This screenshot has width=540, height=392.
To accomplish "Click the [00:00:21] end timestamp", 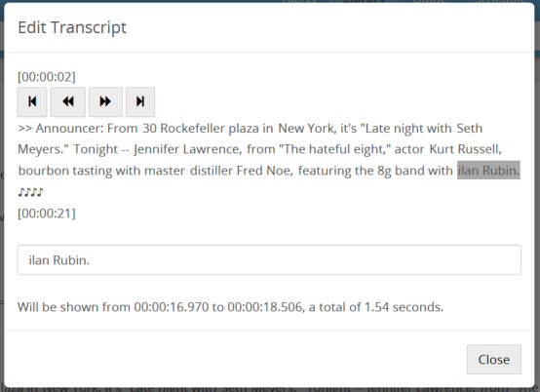I will point(47,214).
